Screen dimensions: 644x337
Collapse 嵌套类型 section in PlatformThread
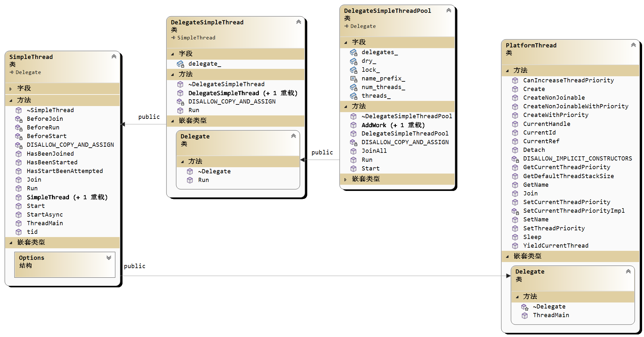click(x=507, y=256)
